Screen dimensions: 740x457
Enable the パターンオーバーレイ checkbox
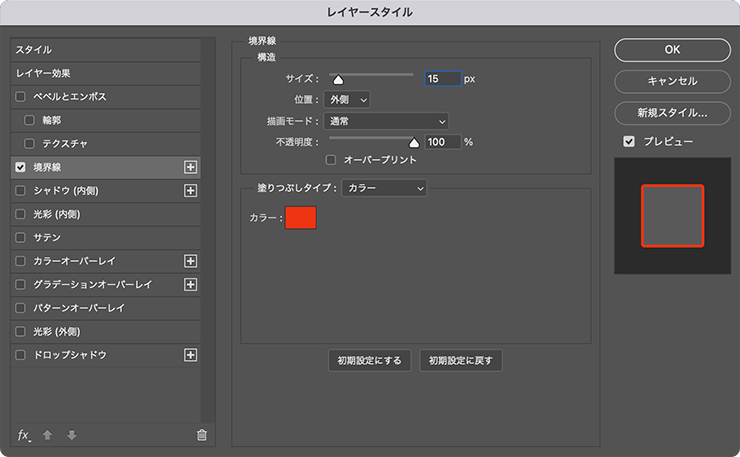[20, 308]
